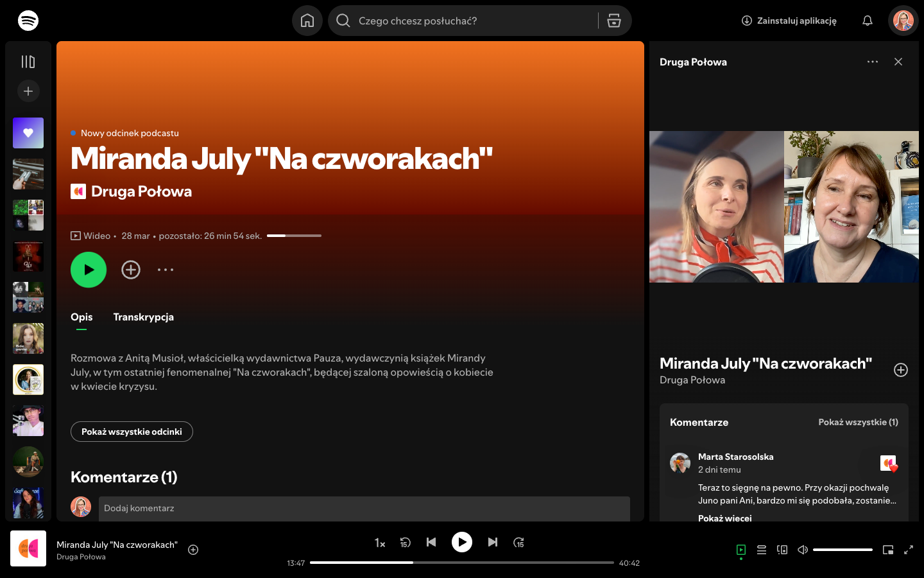Click the video preview in the right panel
This screenshot has width=924, height=578.
[x=784, y=207]
